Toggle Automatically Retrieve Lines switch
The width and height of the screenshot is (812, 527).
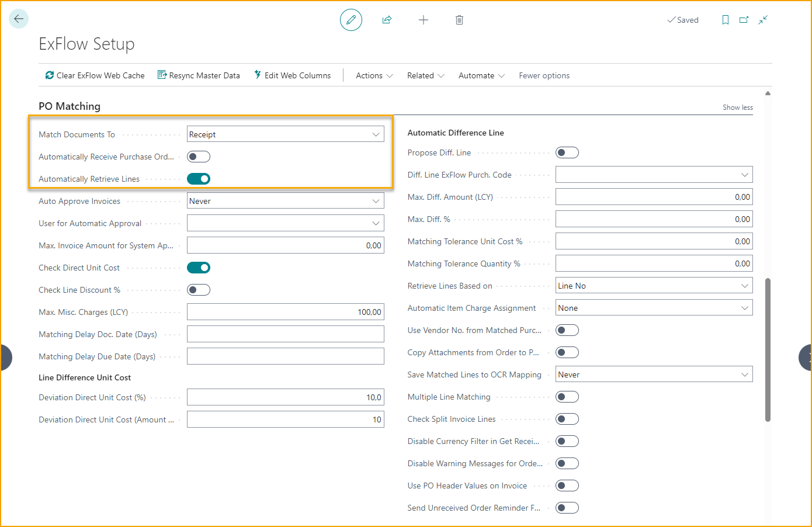coord(199,179)
